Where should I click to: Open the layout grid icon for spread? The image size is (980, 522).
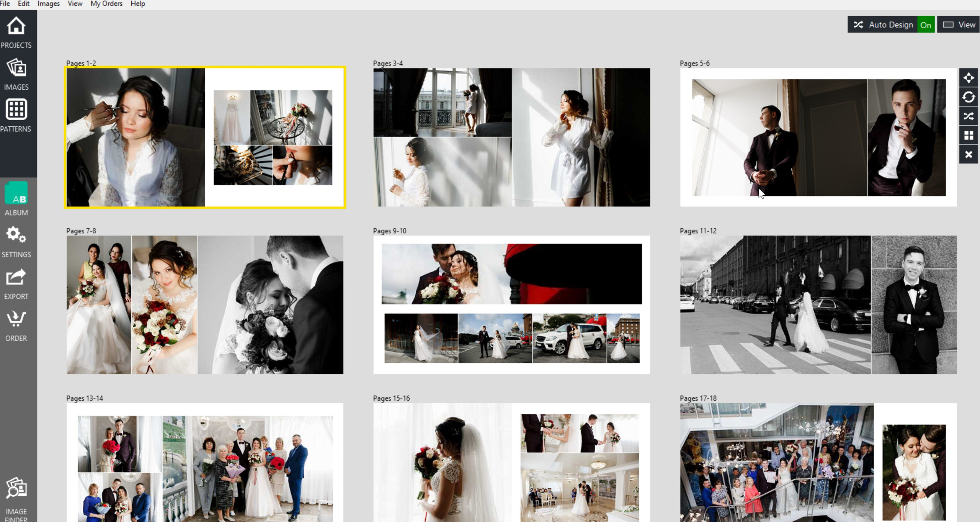tap(969, 136)
